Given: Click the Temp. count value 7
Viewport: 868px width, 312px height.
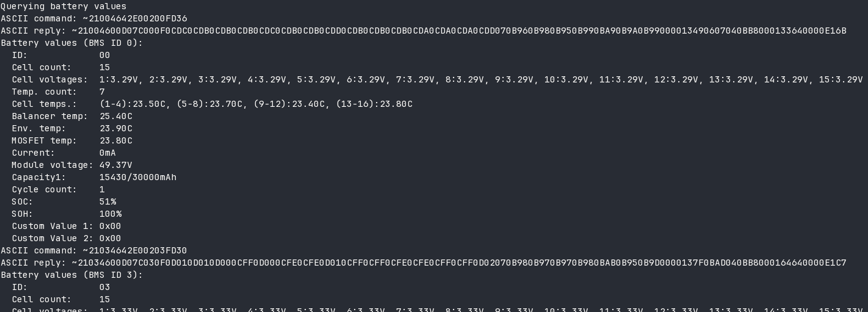Looking at the screenshot, I should [102, 92].
